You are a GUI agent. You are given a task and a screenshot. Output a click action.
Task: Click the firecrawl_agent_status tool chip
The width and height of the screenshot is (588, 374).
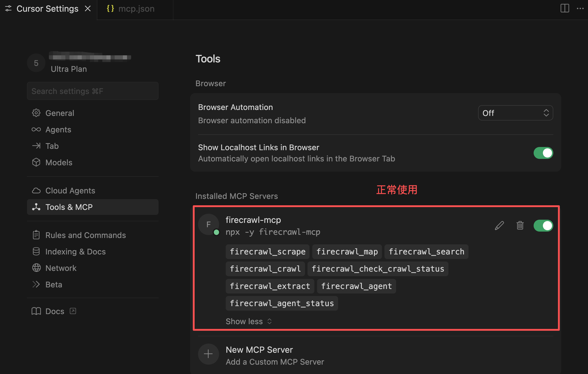(x=281, y=303)
